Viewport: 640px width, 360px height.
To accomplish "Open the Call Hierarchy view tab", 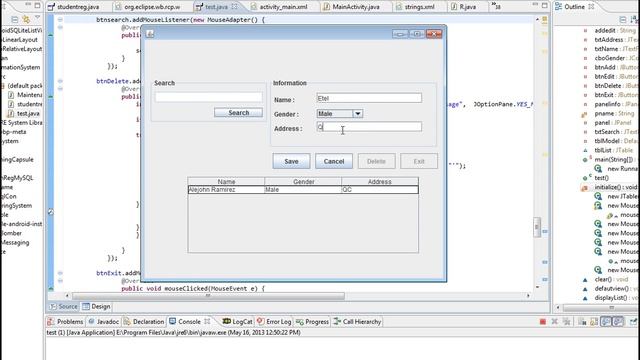I will [x=357, y=322].
